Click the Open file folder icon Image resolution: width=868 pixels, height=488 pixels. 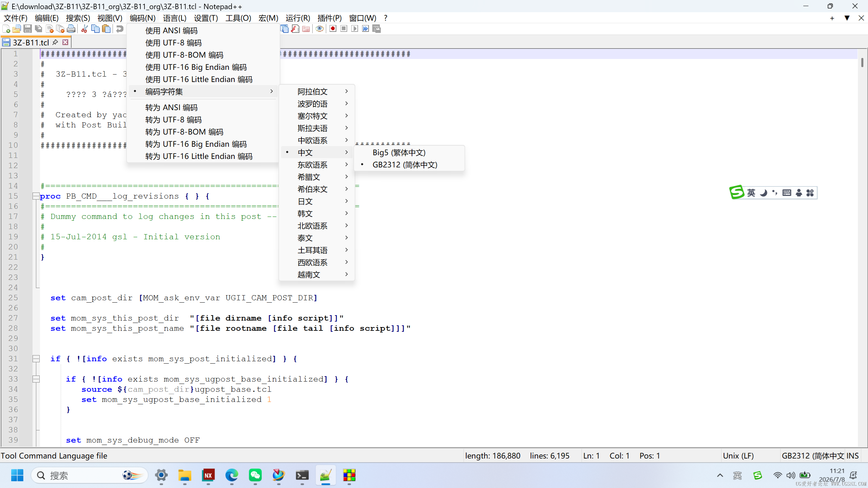(x=17, y=29)
